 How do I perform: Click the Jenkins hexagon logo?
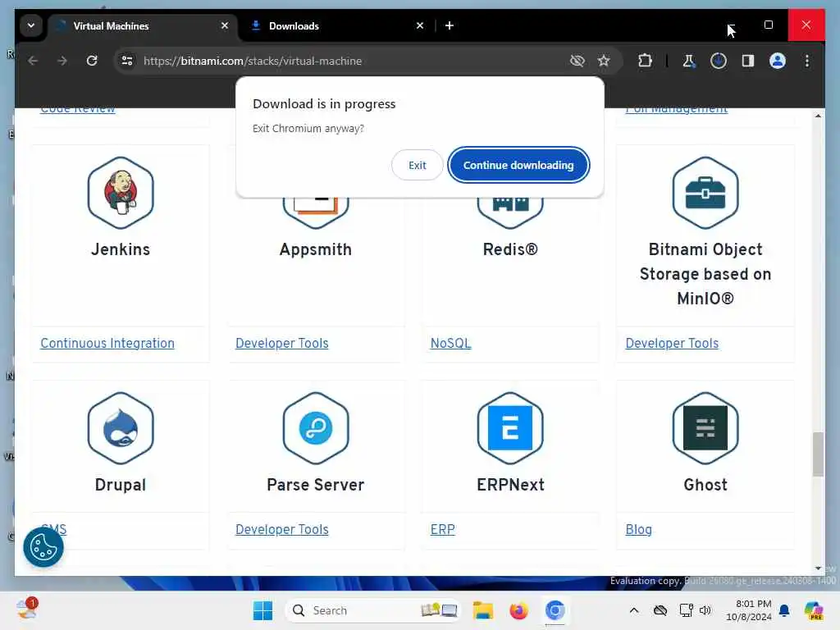[x=121, y=193]
